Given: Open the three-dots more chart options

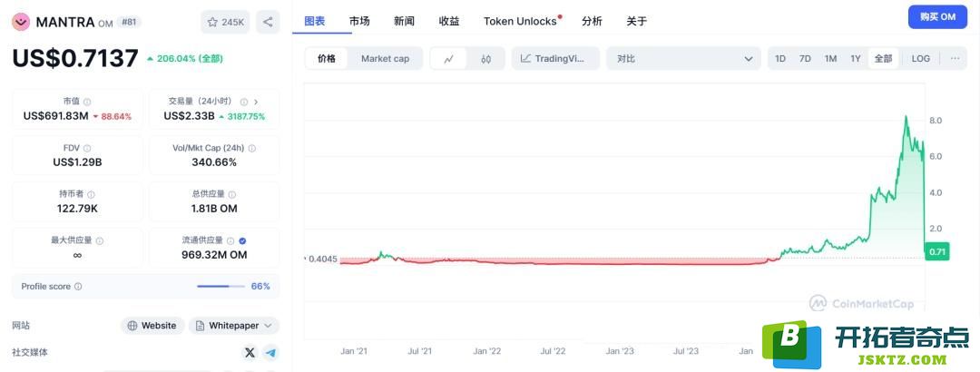Looking at the screenshot, I should pyautogui.click(x=955, y=58).
